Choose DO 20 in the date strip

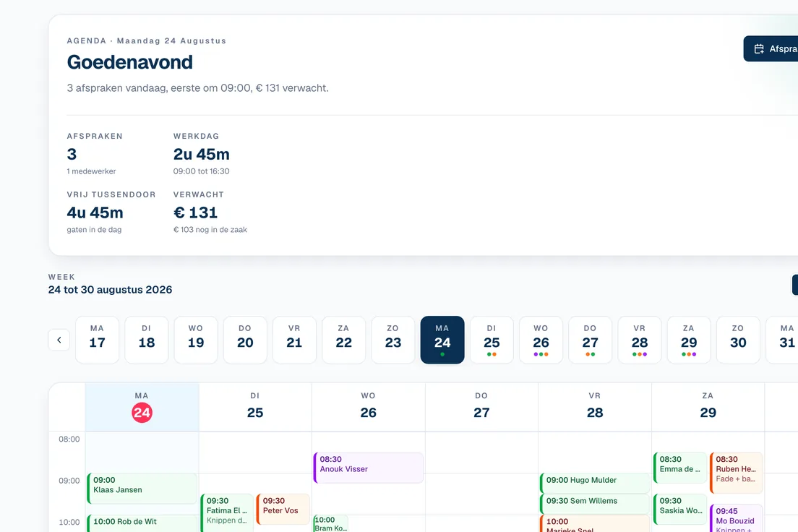click(245, 340)
